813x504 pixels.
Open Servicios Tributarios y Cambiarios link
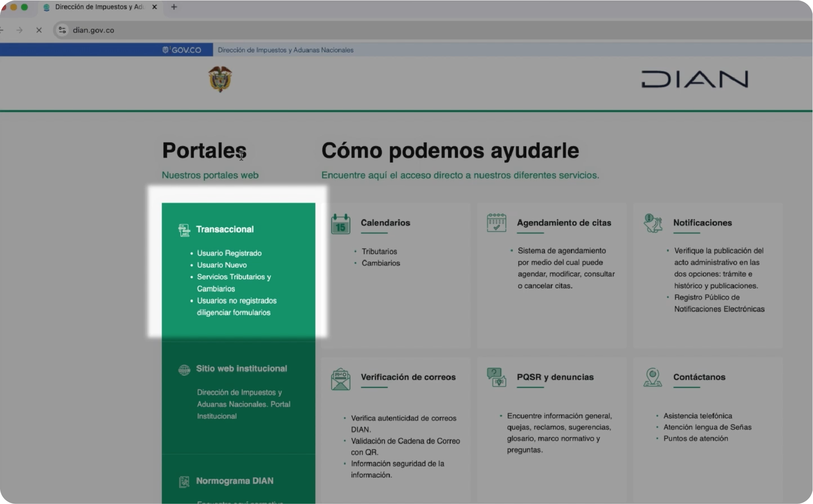click(x=234, y=283)
